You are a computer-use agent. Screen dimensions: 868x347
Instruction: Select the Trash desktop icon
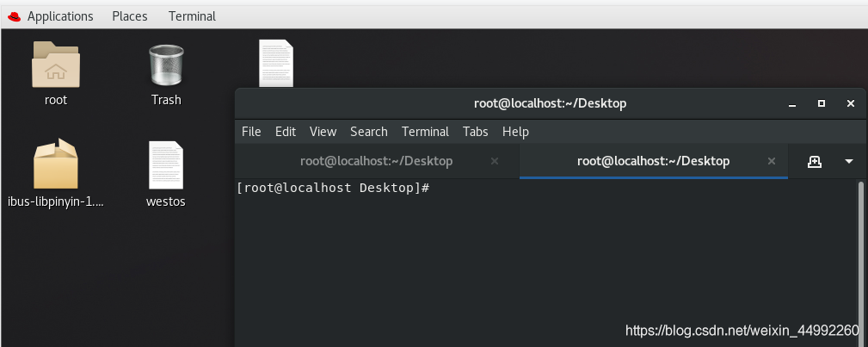click(166, 65)
